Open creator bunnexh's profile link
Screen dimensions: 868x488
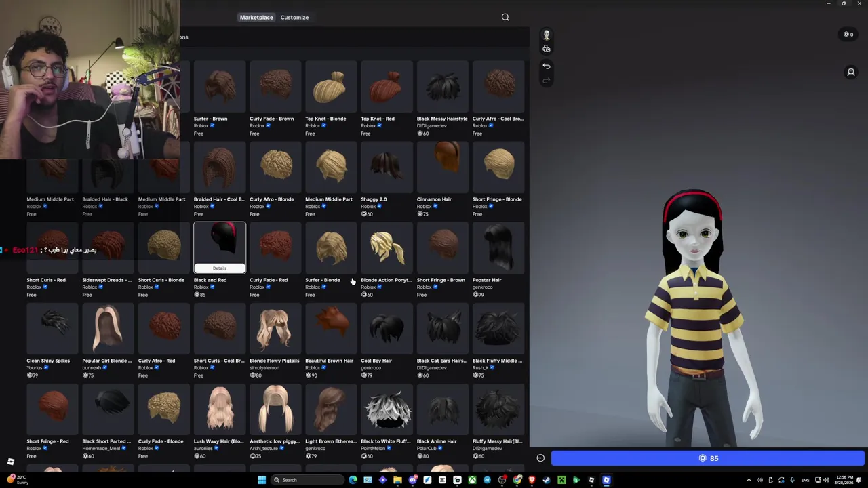pos(92,368)
